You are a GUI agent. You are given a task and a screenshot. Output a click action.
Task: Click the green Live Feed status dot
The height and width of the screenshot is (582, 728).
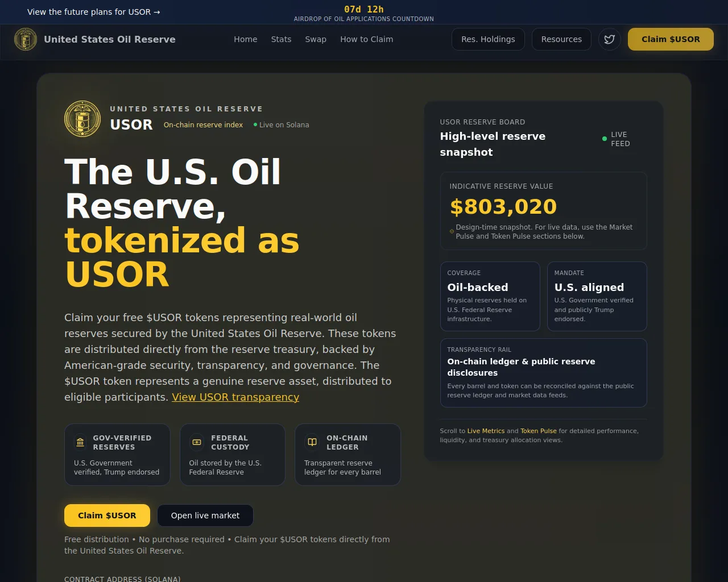605,139
